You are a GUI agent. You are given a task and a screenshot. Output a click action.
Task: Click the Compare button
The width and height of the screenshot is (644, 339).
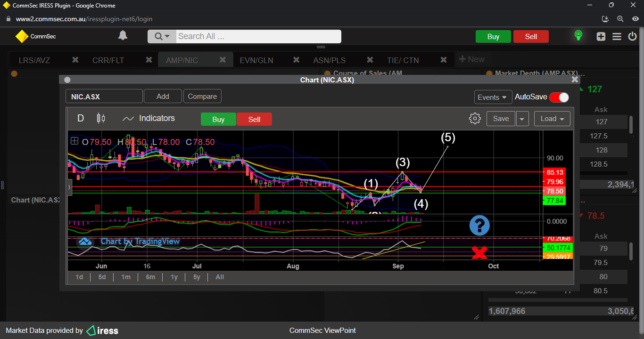click(x=202, y=97)
